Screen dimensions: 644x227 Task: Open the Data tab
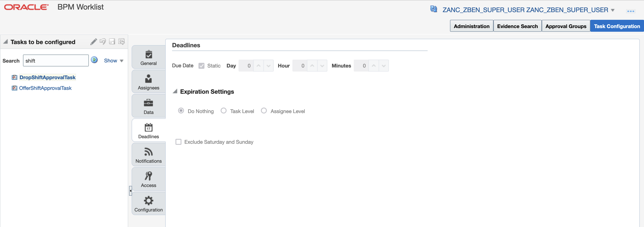point(148,106)
